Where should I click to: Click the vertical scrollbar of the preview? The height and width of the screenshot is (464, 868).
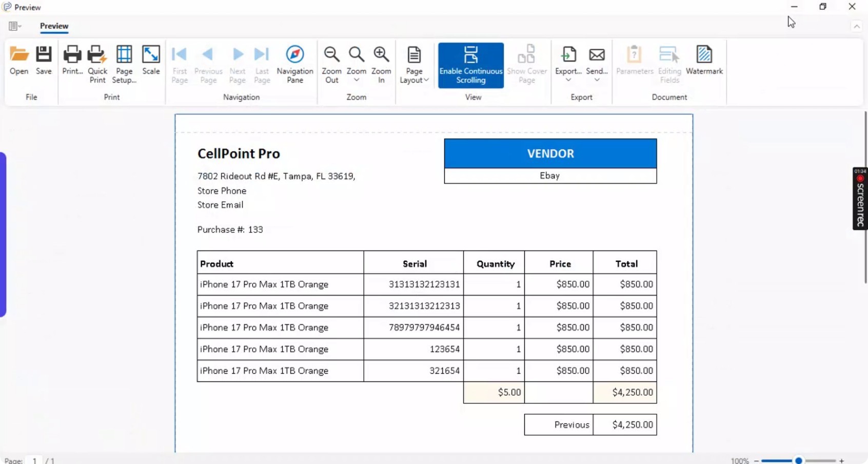(865, 197)
